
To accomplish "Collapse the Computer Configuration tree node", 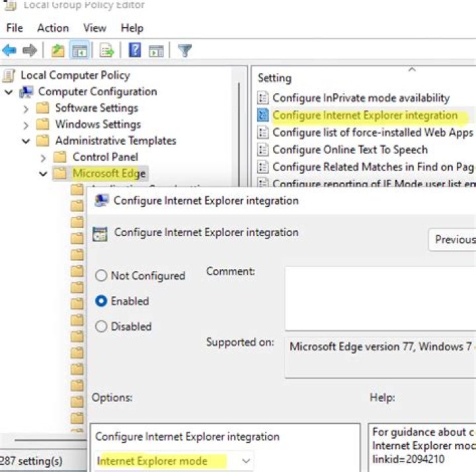I will tap(9, 92).
